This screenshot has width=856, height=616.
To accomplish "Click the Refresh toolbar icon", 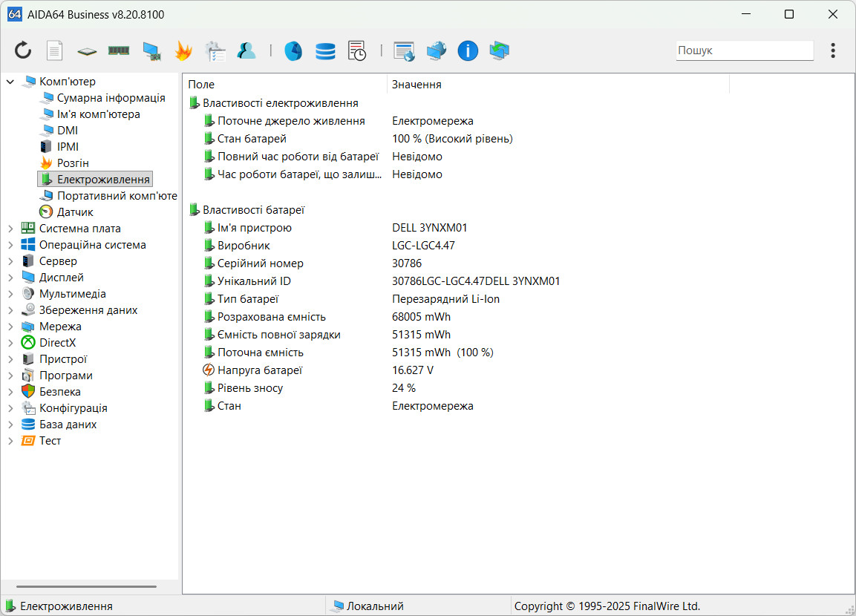I will tap(23, 50).
